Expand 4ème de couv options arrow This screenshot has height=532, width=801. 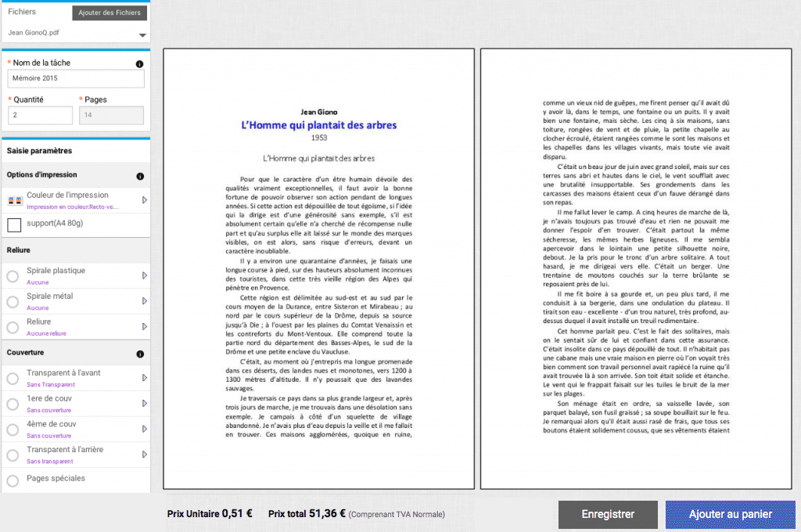(145, 429)
